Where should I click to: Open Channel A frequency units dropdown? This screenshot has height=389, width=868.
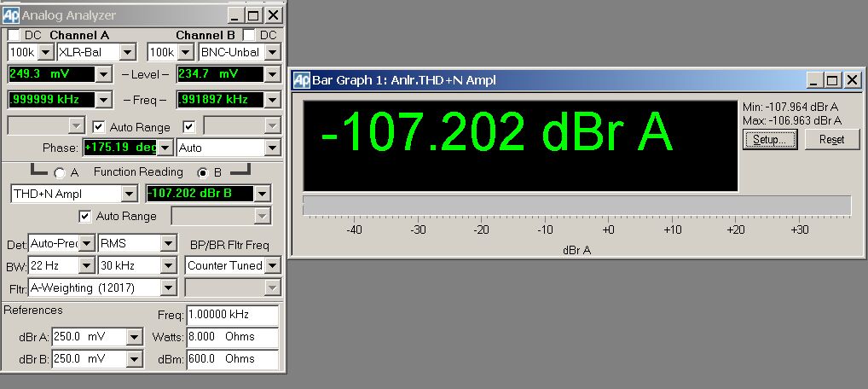coord(103,100)
